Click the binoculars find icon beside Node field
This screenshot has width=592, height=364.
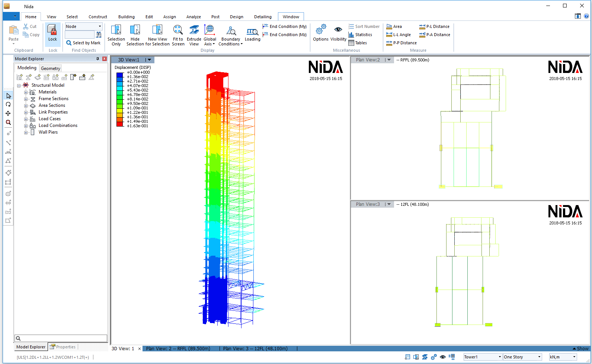tap(99, 35)
